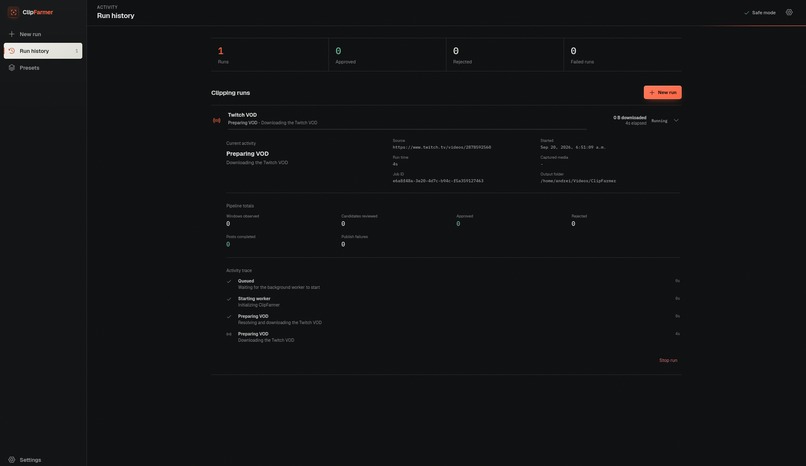Viewport: 806px width, 466px height.
Task: Click the Twitch VOD run title
Action: 242,115
